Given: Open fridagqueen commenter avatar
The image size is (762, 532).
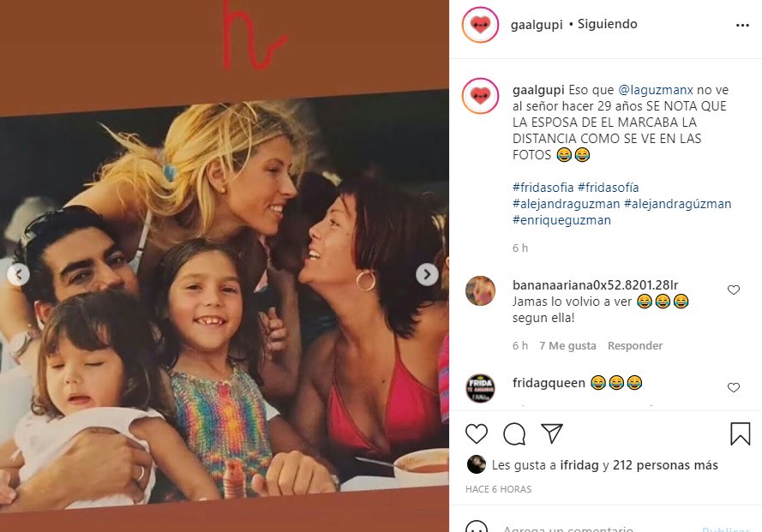Looking at the screenshot, I should tap(480, 388).
